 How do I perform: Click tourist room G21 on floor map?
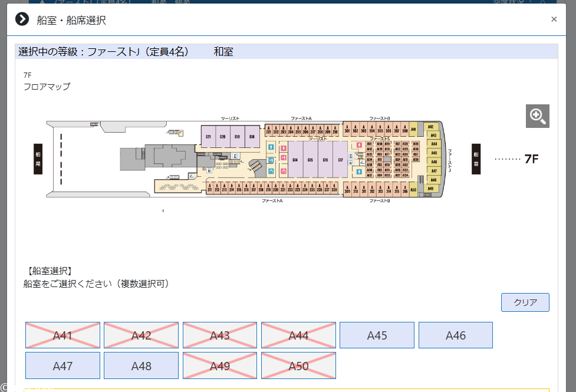tap(208, 137)
